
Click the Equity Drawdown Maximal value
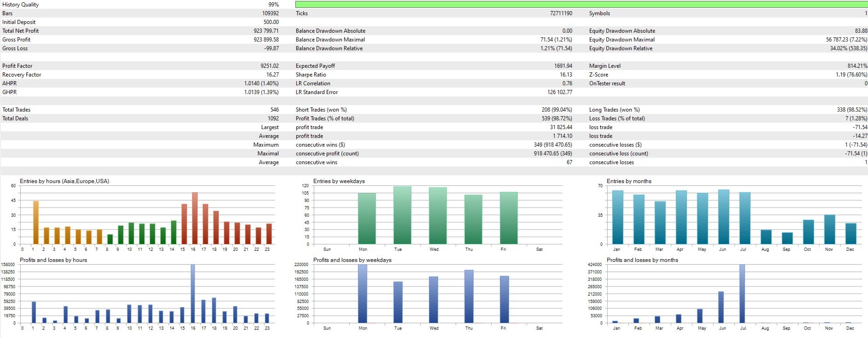pos(846,40)
